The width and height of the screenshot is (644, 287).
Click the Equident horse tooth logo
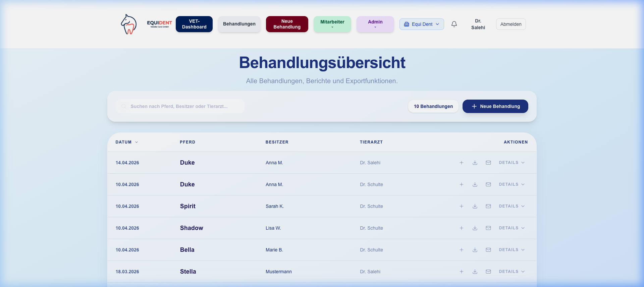(x=129, y=24)
